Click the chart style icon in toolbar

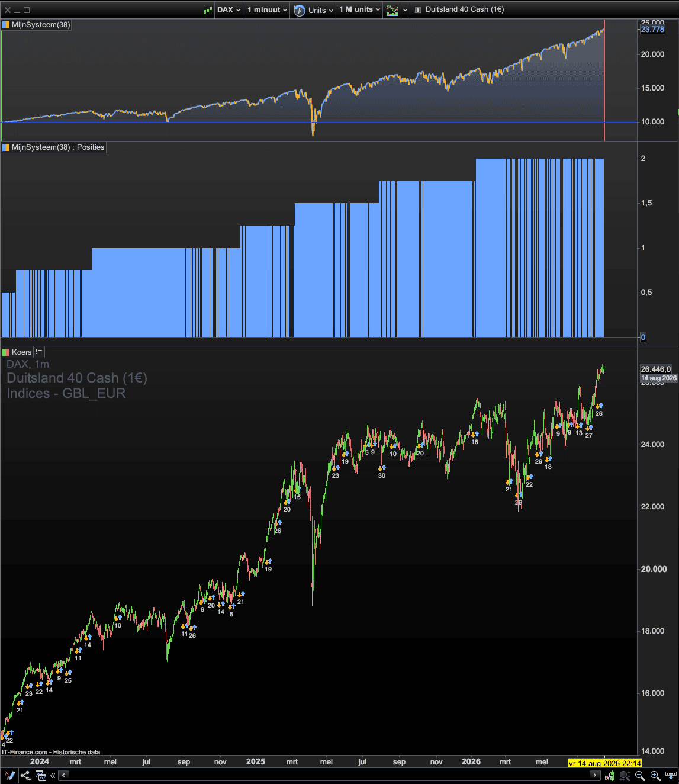point(392,10)
